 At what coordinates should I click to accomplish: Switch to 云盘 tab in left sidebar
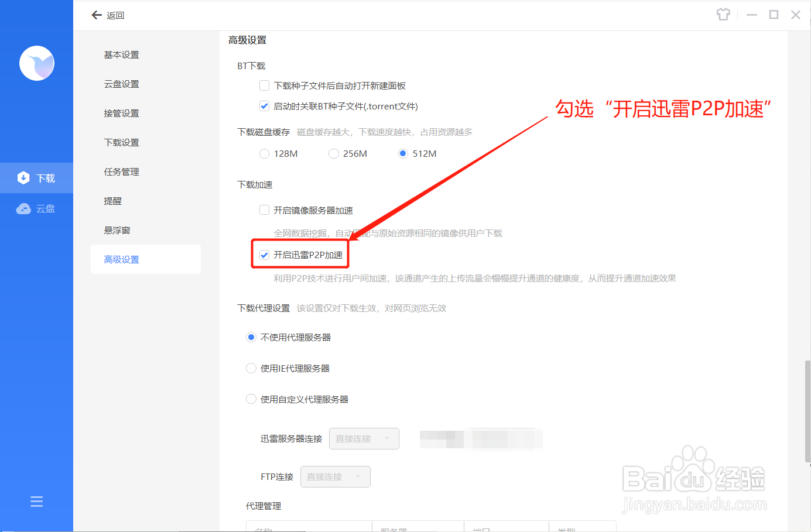[x=36, y=209]
